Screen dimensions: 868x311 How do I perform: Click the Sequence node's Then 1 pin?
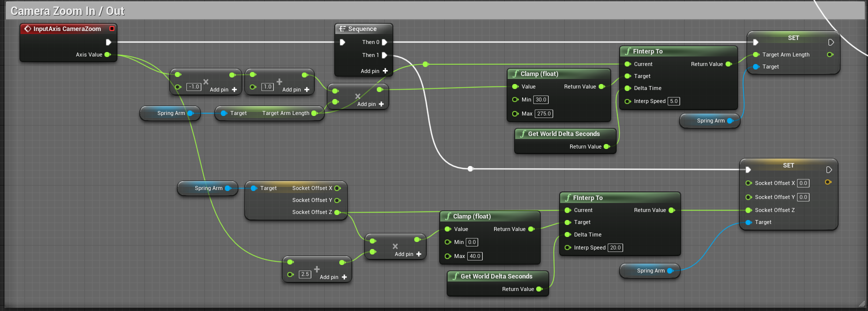[x=384, y=55]
